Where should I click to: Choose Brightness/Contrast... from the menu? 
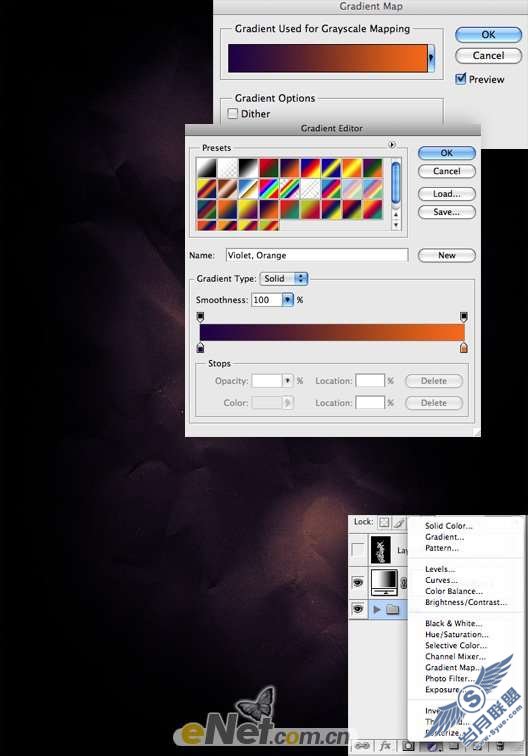click(x=466, y=602)
